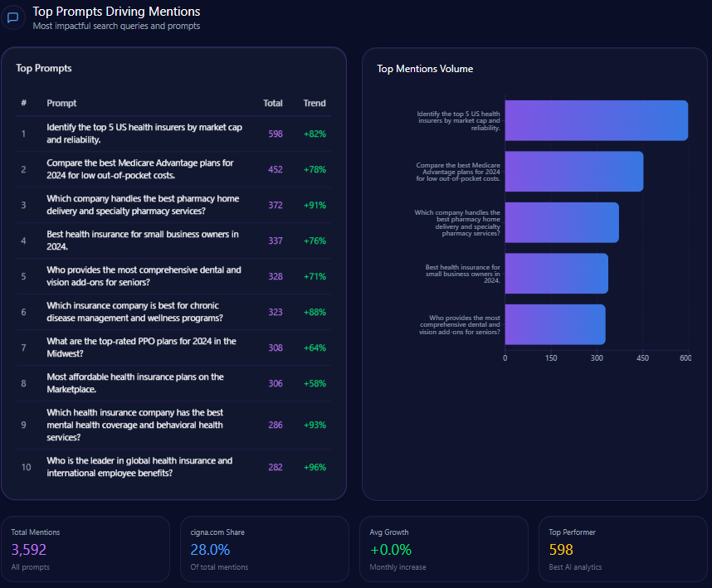Click the Trend column header
The height and width of the screenshot is (588, 712).
coord(315,103)
